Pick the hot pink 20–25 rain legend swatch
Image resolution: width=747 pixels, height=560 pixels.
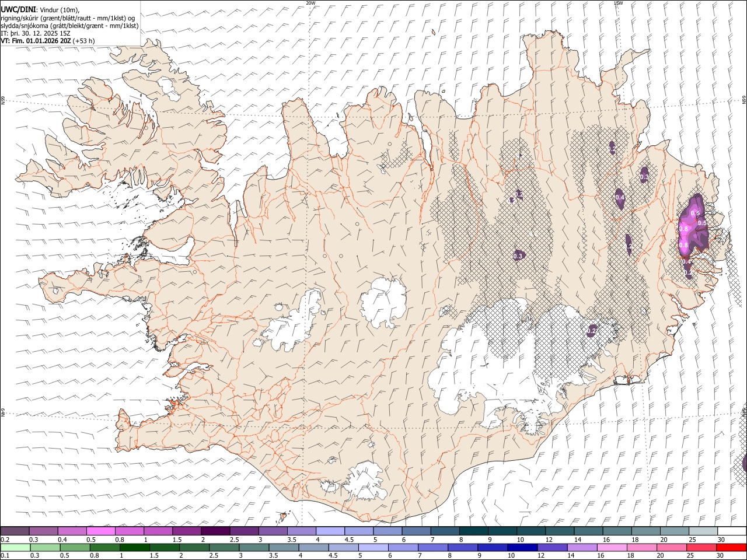point(671,547)
